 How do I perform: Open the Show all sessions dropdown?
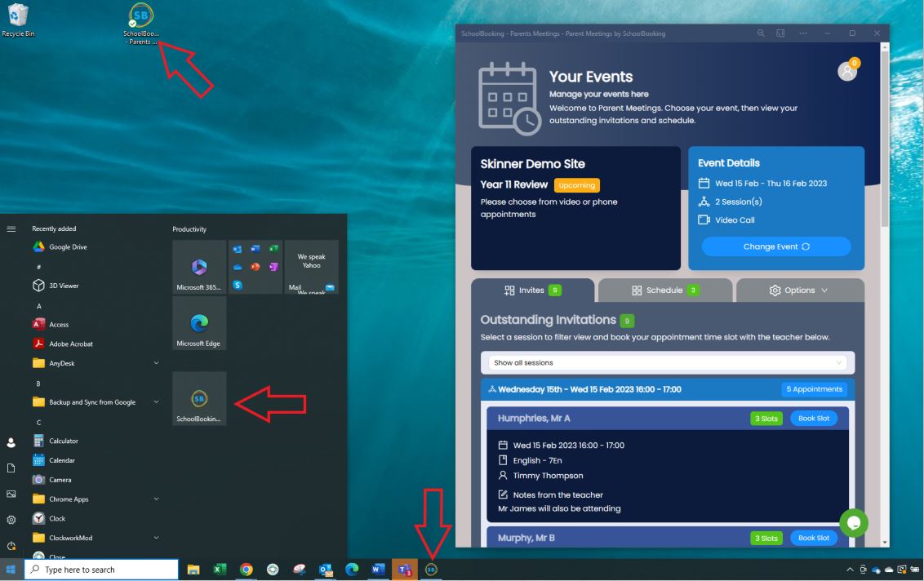[x=667, y=362]
